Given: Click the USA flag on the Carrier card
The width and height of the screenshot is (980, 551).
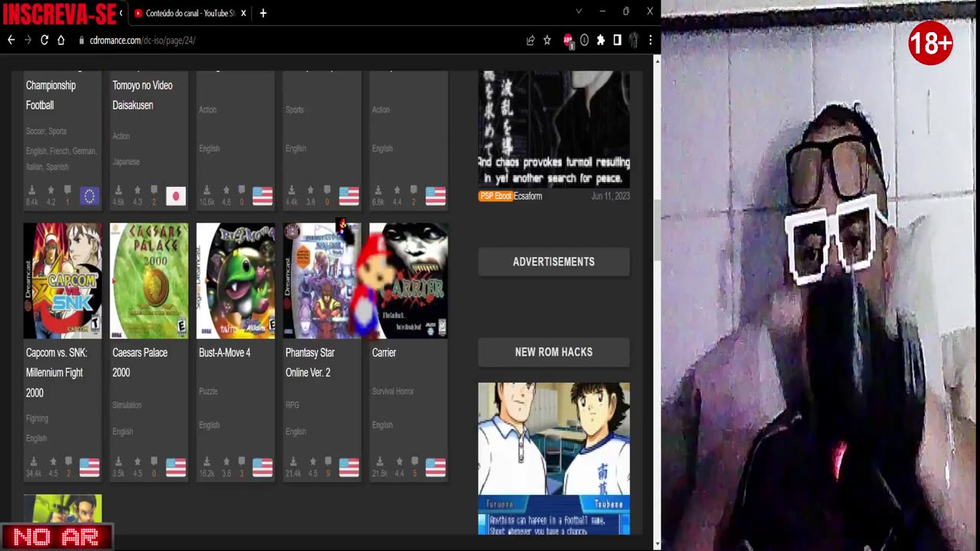Looking at the screenshot, I should click(x=436, y=468).
